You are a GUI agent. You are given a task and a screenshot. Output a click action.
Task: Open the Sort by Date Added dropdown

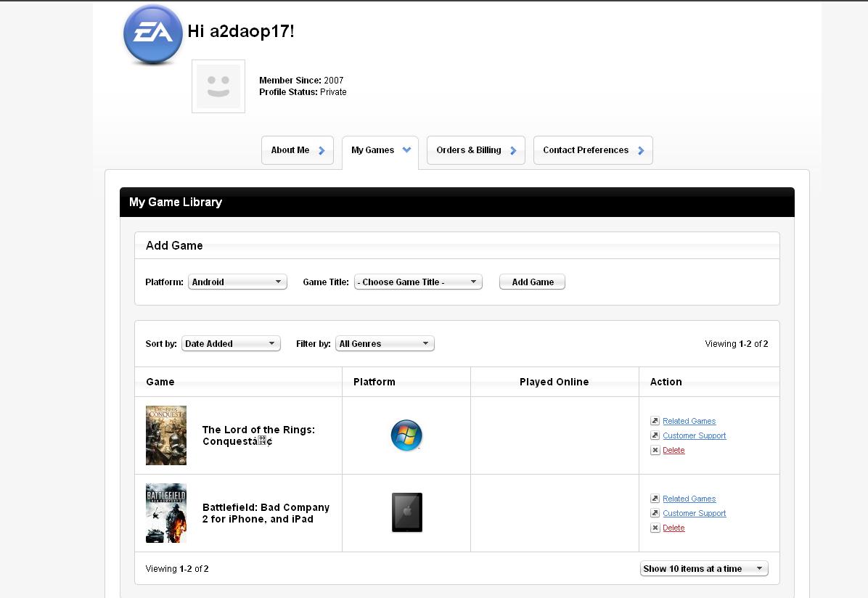pyautogui.click(x=231, y=343)
